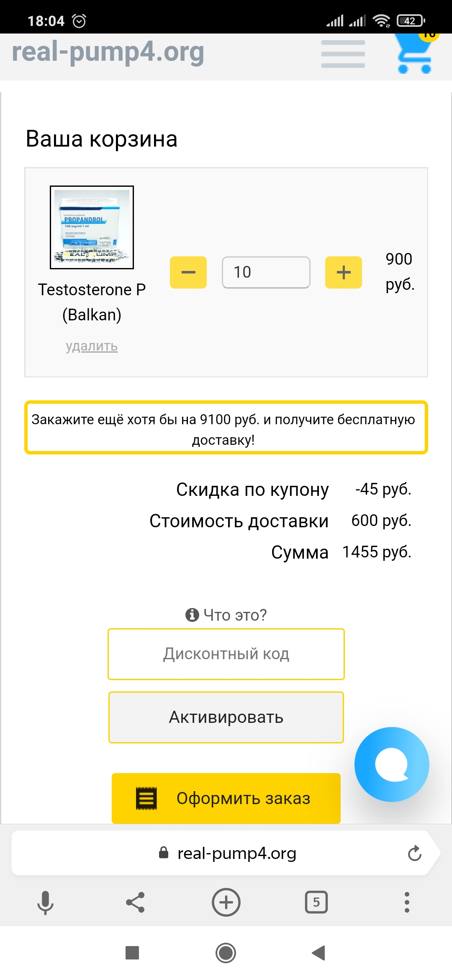Image resolution: width=452 pixels, height=980 pixels.
Task: Click the Что это? info icon
Action: (x=192, y=615)
